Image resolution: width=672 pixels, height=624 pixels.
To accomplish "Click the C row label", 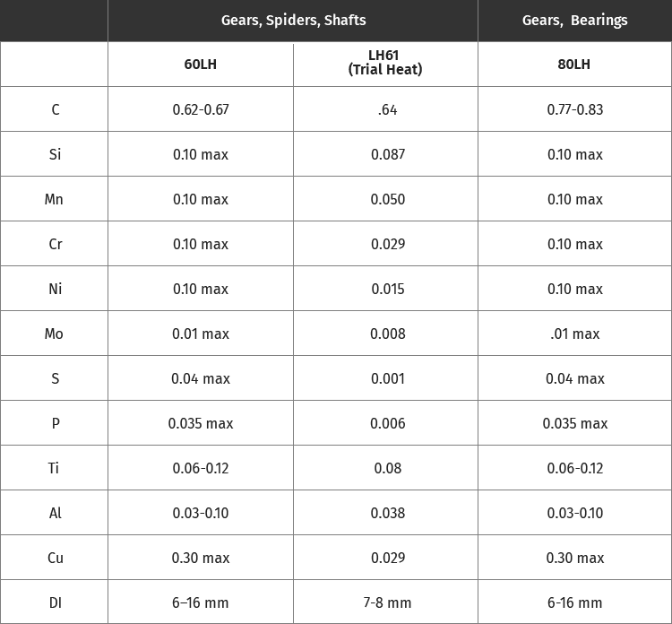I will coord(56,109).
